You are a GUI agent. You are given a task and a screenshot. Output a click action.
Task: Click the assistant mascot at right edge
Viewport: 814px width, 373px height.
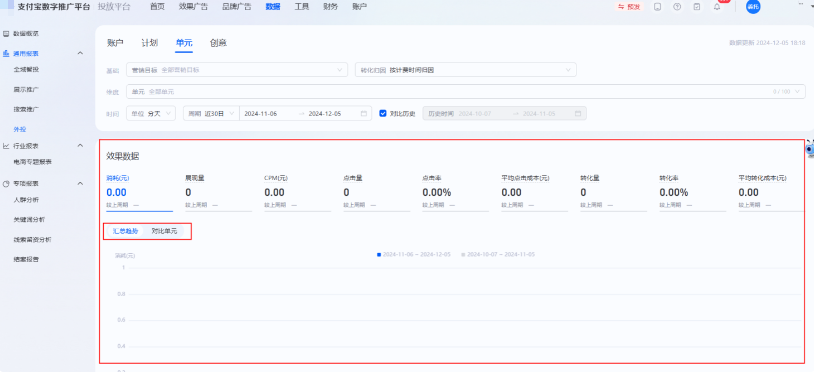point(810,149)
